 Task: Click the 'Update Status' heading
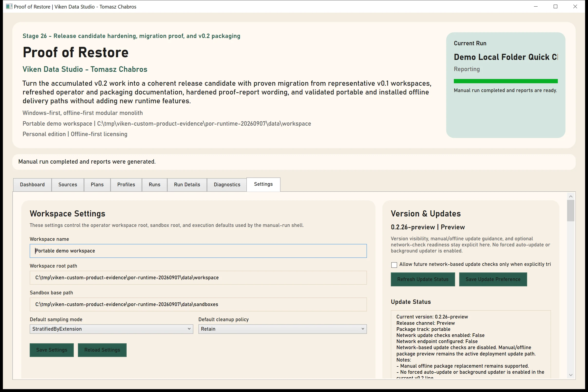pos(411,302)
